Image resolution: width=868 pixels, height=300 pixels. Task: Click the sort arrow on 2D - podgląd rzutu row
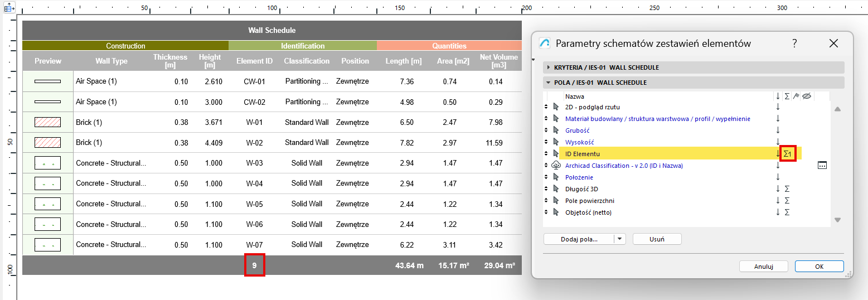[x=778, y=107]
